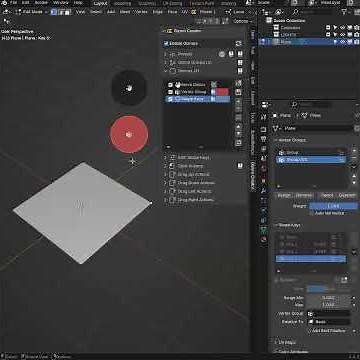The image size is (360, 360).
Task: Toggle the Enable Stories checkbox
Action: [166, 43]
